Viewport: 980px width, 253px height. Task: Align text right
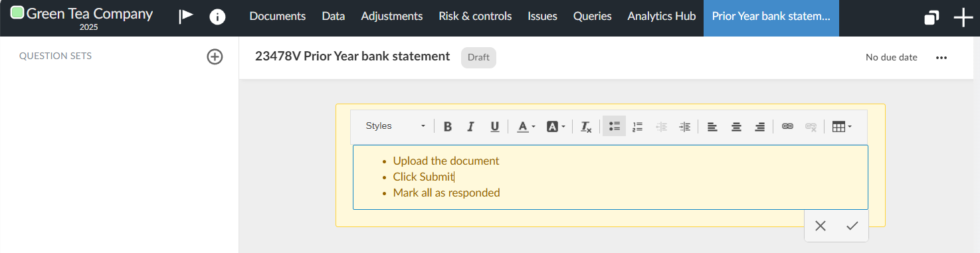click(759, 126)
